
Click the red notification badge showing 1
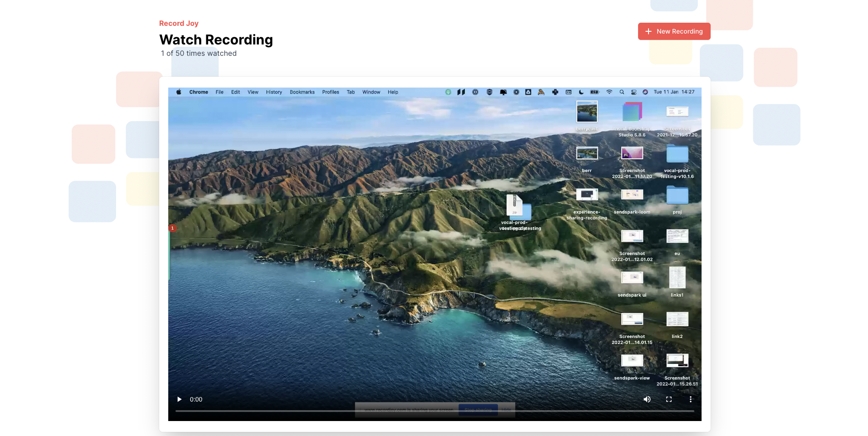click(172, 228)
